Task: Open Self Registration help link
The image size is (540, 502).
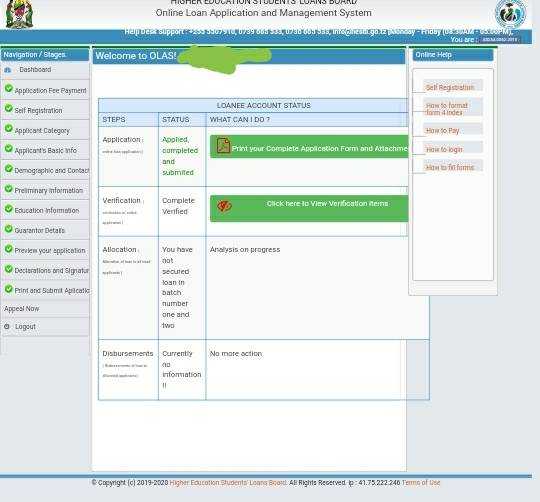Action: [x=450, y=87]
